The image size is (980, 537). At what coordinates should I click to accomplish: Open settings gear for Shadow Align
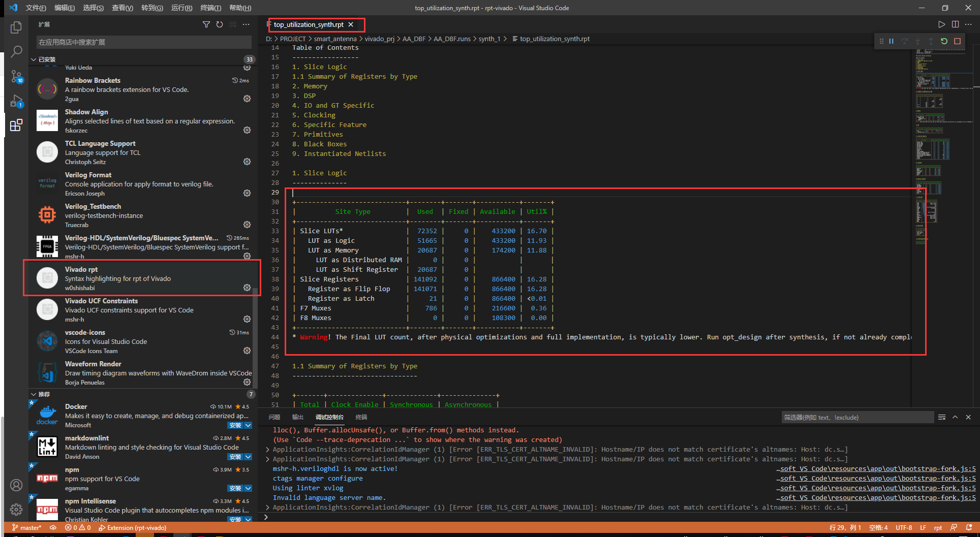(247, 130)
